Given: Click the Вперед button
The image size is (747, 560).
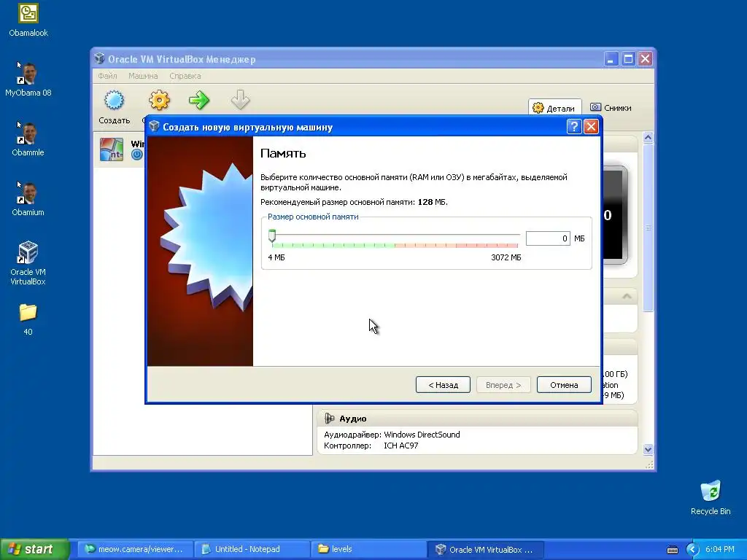Looking at the screenshot, I should coord(503,385).
